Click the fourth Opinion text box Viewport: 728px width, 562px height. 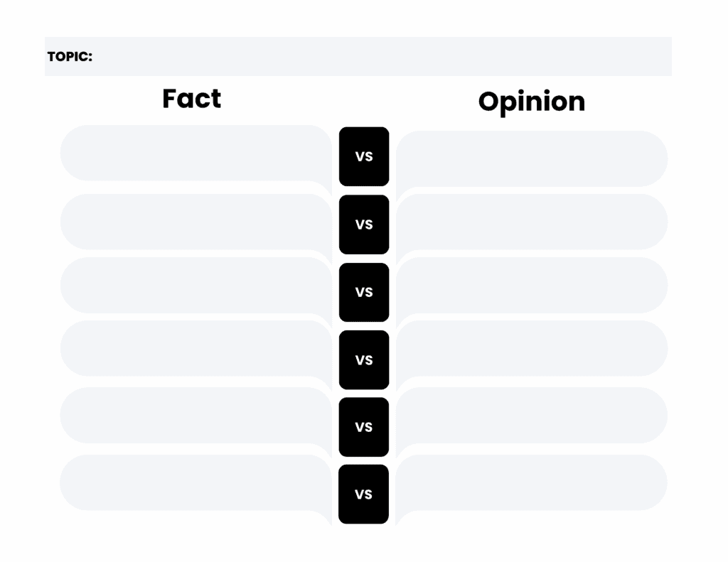[x=532, y=349]
